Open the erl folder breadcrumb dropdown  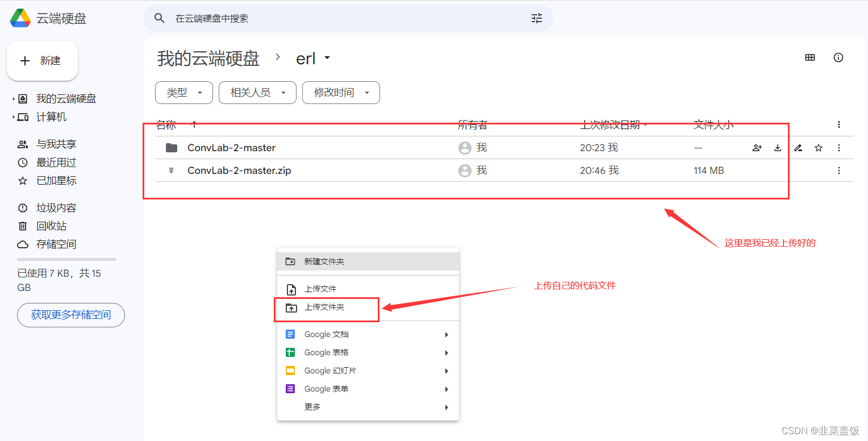pos(327,58)
